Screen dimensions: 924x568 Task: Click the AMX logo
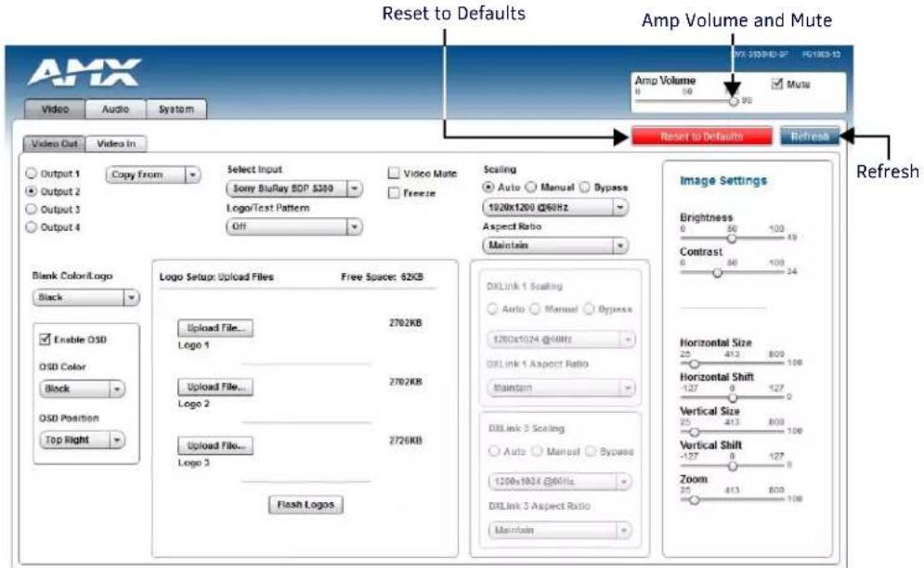pos(84,72)
